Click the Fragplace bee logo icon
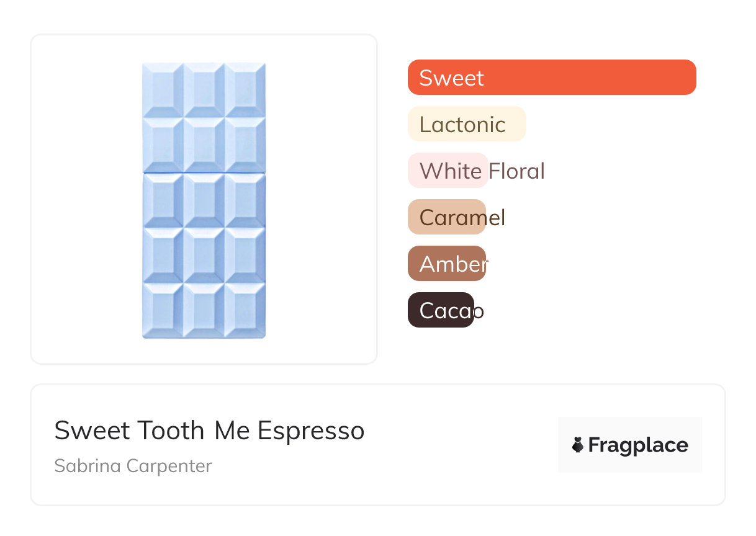The width and height of the screenshot is (756, 536). tap(578, 445)
